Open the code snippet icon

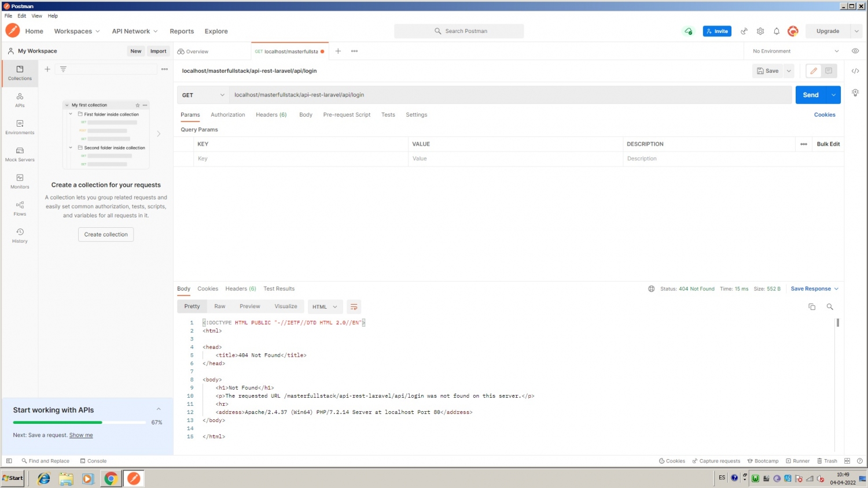click(855, 71)
